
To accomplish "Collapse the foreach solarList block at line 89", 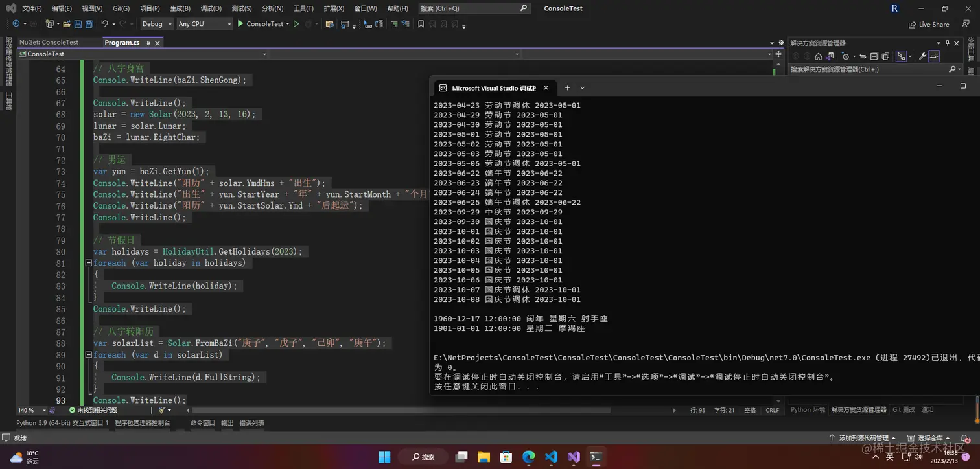I will coord(88,355).
